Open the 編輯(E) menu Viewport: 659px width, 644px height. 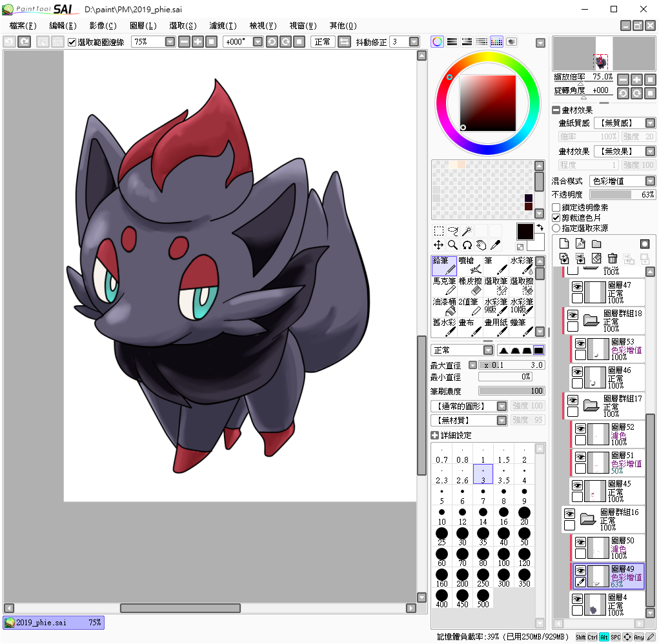[63, 26]
